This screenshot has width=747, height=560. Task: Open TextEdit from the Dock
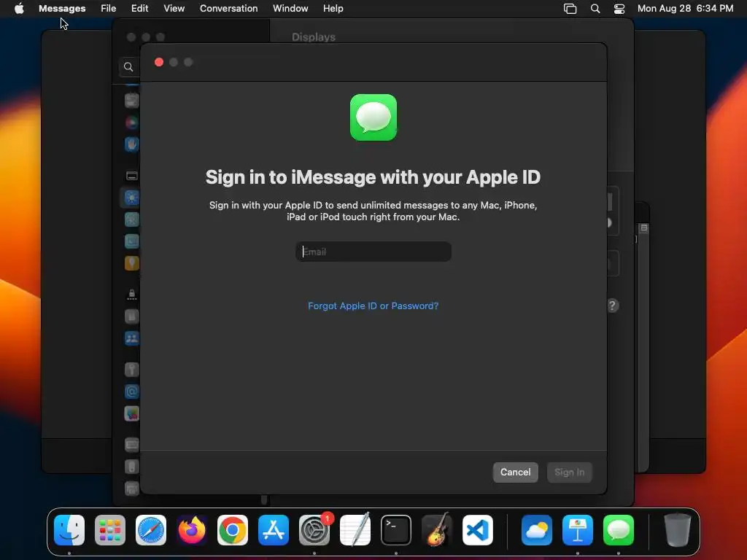[355, 530]
